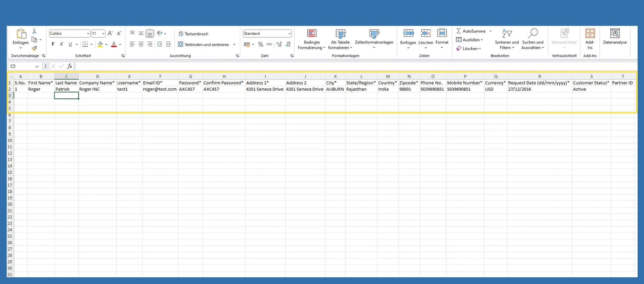This screenshot has height=284, width=644.
Task: Click the yellow fill color button
Action: click(x=100, y=44)
